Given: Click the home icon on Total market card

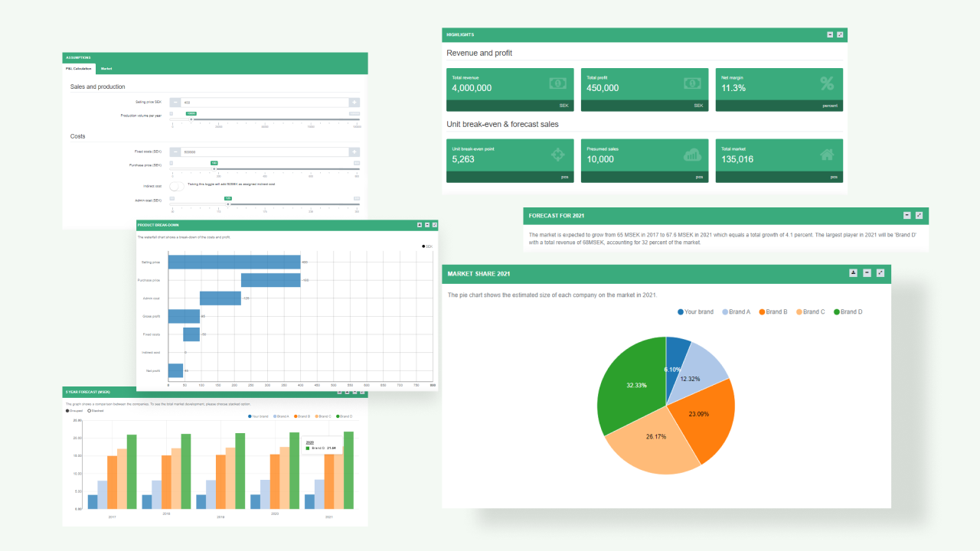Looking at the screenshot, I should 827,154.
